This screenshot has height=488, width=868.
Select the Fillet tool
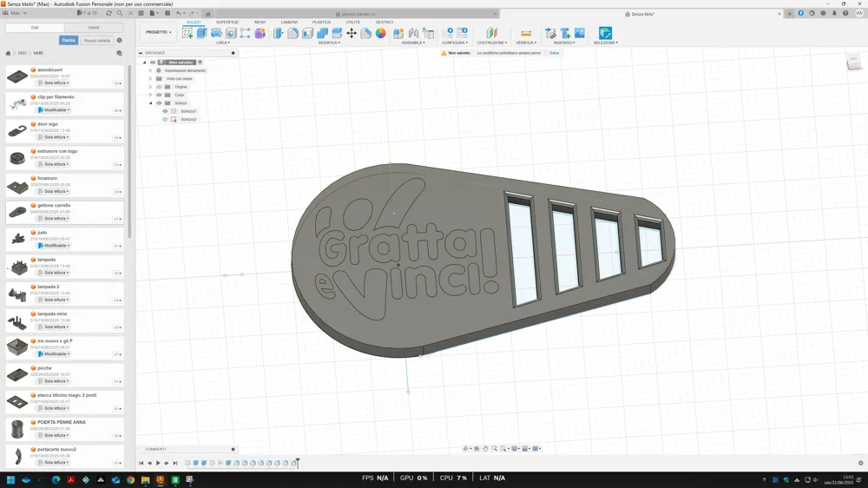point(293,33)
